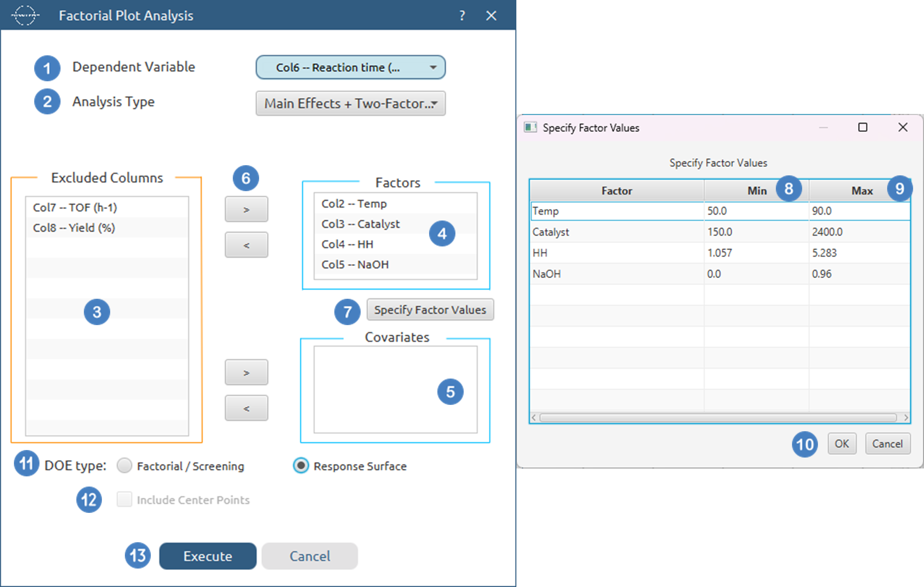Click the move-left arrow beside Covariates
924x587 pixels.
[x=246, y=408]
